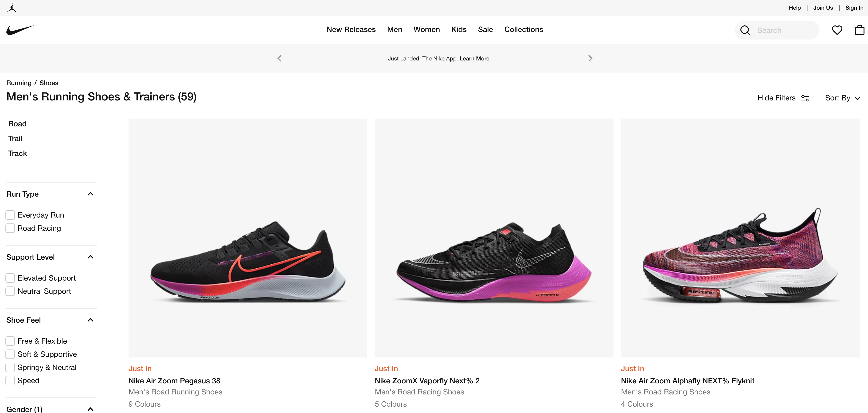This screenshot has width=868, height=413.
Task: Click the Nike ZoomX Vaporfly Next% 2 title
Action: click(x=427, y=381)
